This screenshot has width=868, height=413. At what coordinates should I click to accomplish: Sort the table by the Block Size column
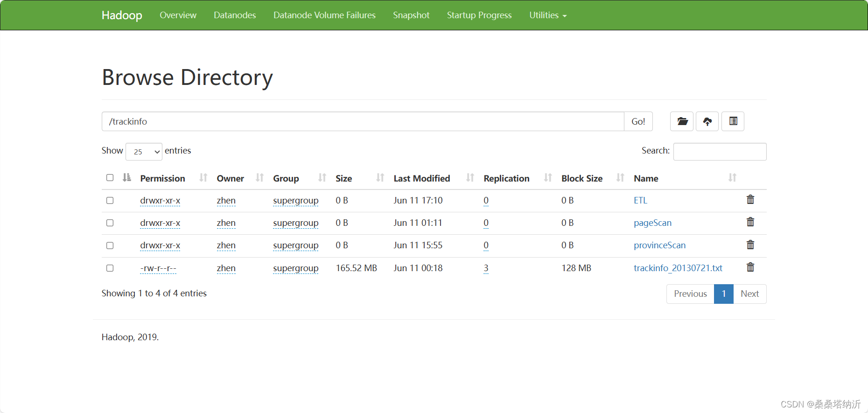620,178
